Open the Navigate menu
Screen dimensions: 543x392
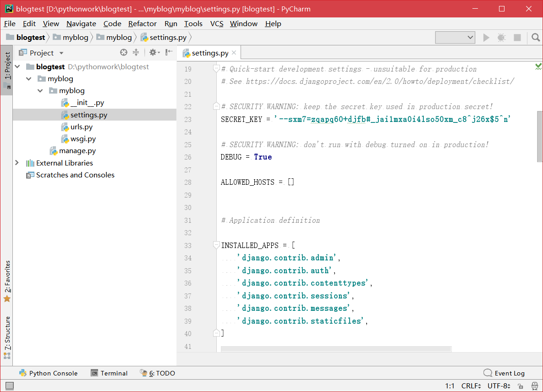click(x=82, y=23)
